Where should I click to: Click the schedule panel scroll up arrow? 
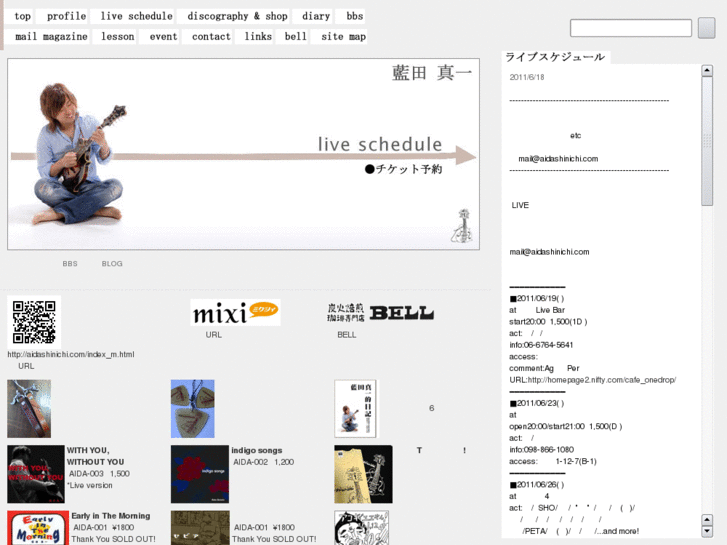click(x=707, y=71)
